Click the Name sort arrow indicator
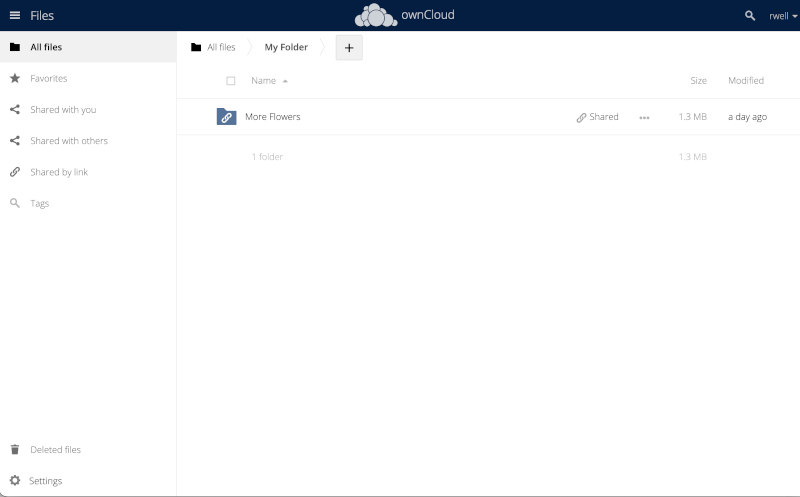 point(285,81)
